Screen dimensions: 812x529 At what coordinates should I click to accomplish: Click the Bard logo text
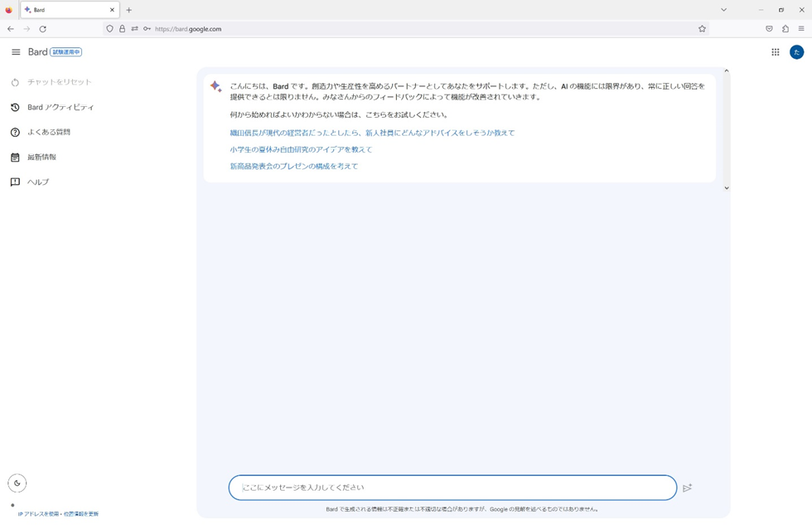coord(38,51)
